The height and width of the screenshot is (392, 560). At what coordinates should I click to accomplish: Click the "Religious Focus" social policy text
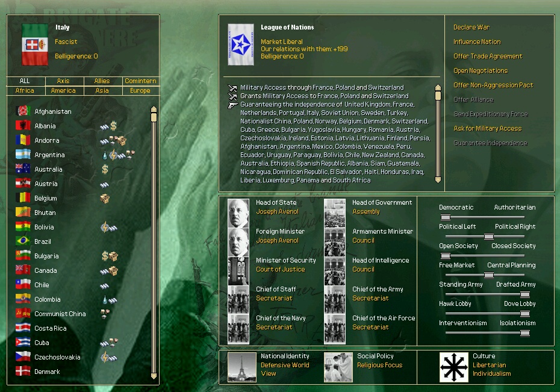[379, 366]
